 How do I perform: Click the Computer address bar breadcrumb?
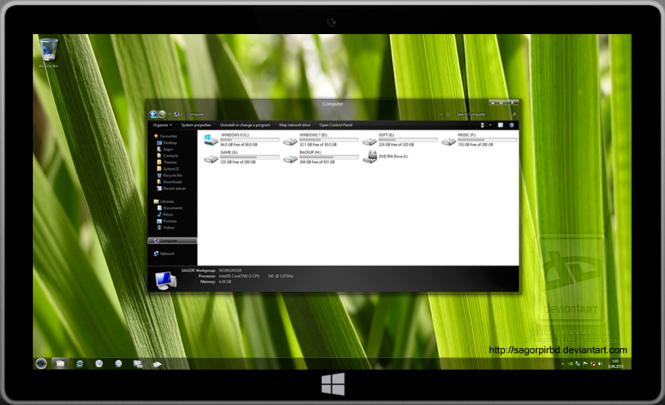(x=196, y=114)
